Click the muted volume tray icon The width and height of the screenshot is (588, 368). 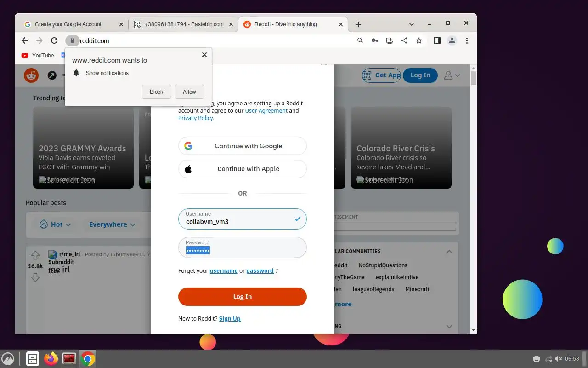[x=559, y=359]
